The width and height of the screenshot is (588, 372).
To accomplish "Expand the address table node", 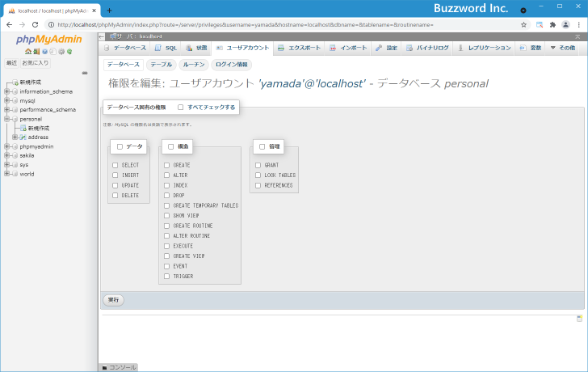I will (x=15, y=137).
